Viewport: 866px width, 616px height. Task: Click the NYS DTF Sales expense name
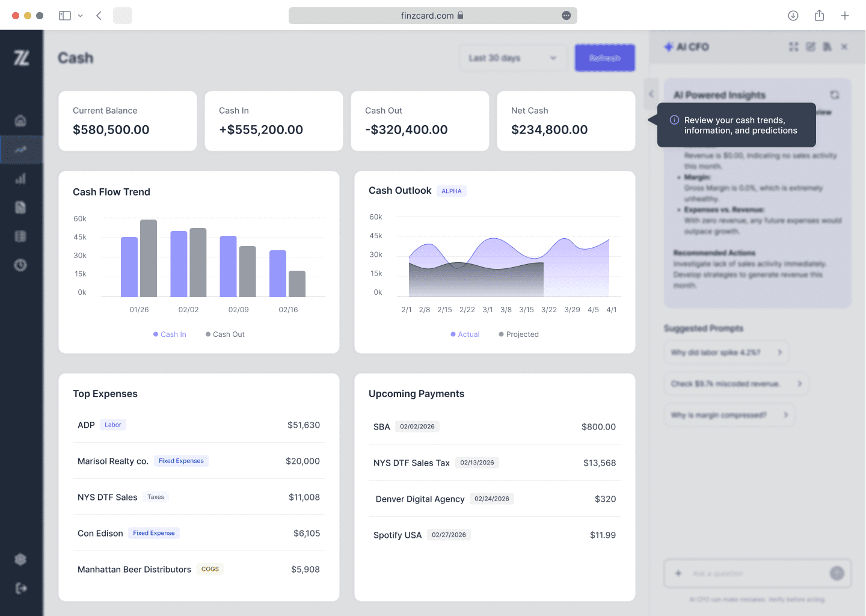tap(108, 497)
